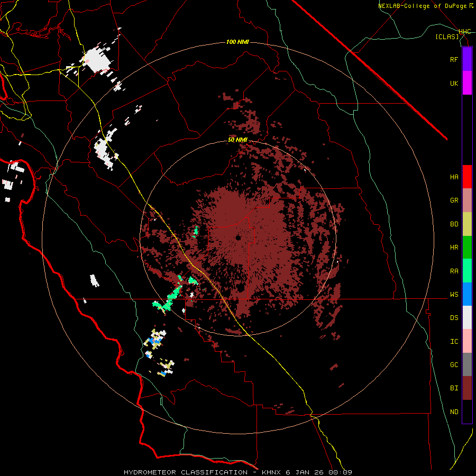The height and width of the screenshot is (476, 476).
Task: Click the BI legend label
Action: click(x=454, y=388)
